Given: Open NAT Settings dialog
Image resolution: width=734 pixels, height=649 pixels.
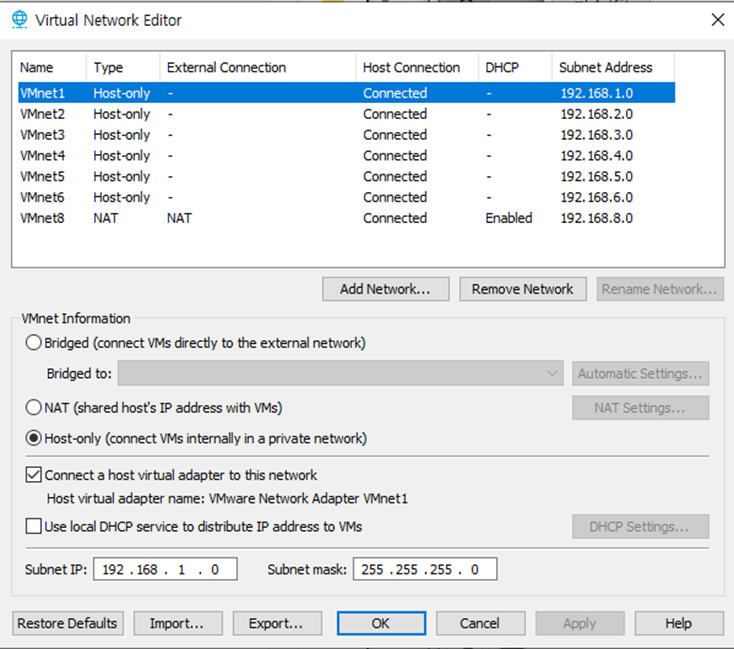Looking at the screenshot, I should (x=640, y=408).
